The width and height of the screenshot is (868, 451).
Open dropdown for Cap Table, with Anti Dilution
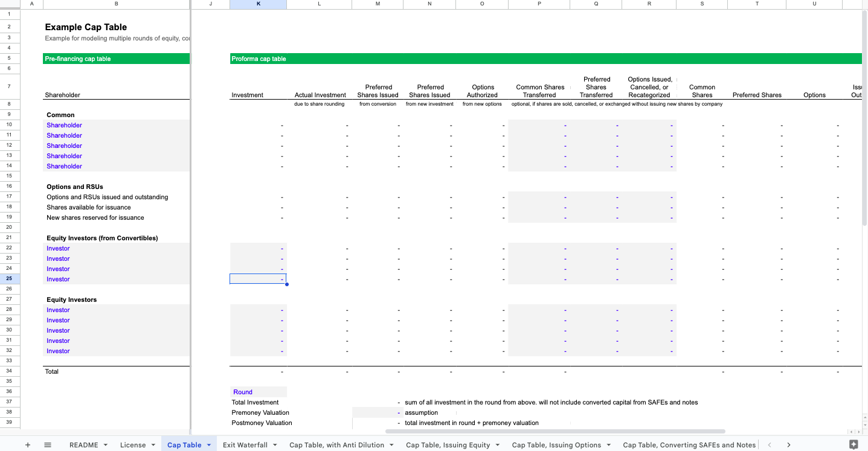click(392, 445)
